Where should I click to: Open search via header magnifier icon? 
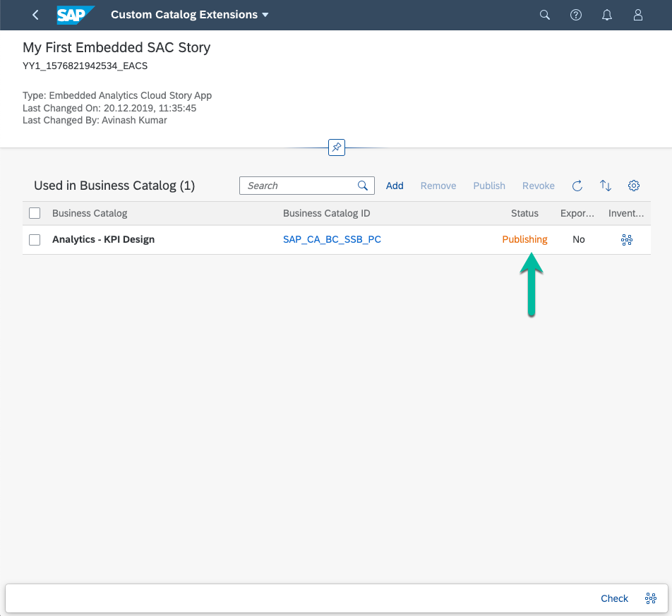point(545,15)
